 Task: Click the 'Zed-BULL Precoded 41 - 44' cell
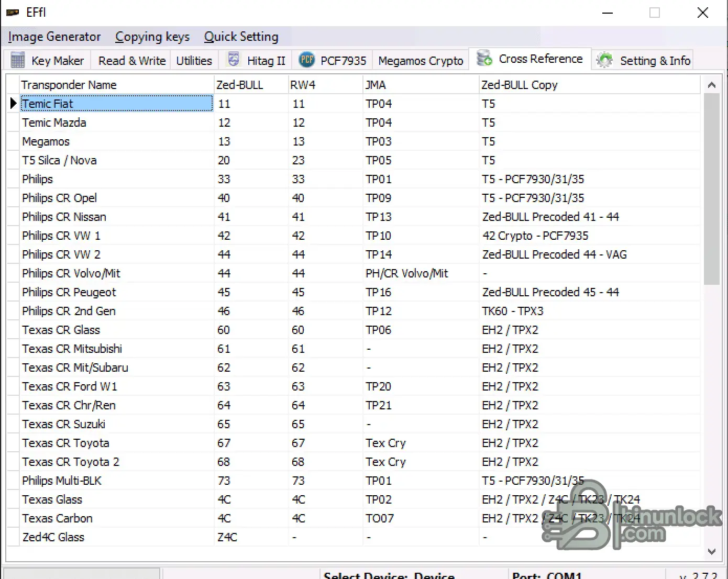coord(590,217)
